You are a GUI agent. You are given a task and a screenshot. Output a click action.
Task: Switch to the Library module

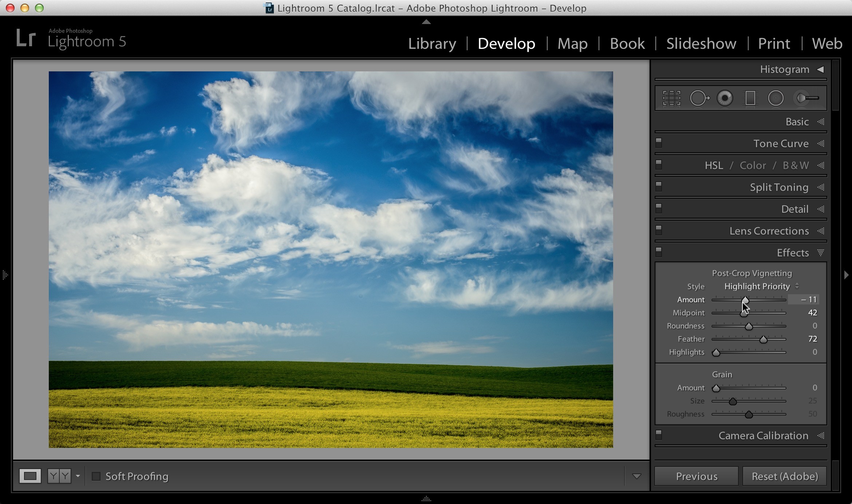tap(432, 43)
